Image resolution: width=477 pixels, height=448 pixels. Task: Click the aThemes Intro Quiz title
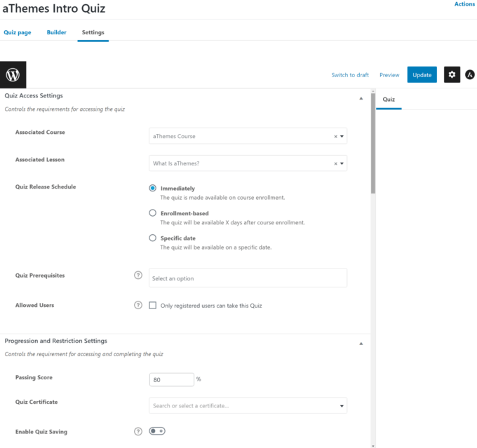tap(54, 8)
